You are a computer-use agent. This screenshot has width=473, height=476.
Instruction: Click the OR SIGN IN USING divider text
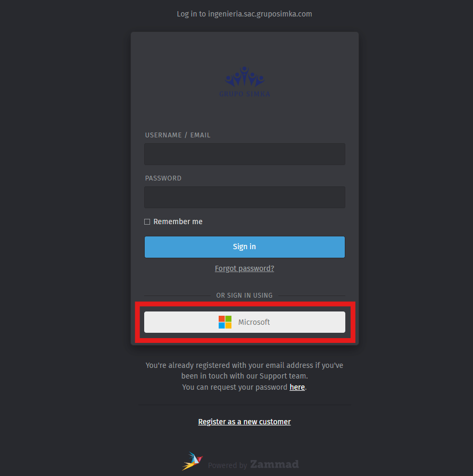[x=245, y=296]
